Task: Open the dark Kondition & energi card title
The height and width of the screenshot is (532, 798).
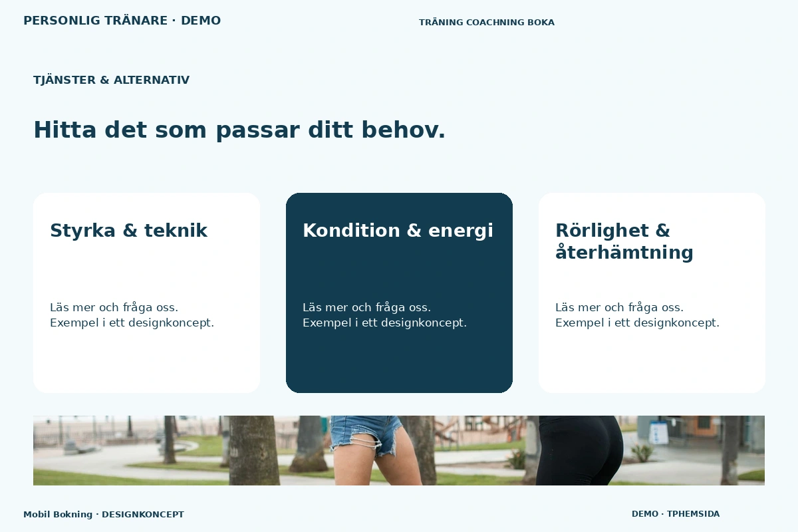Action: [x=398, y=231]
